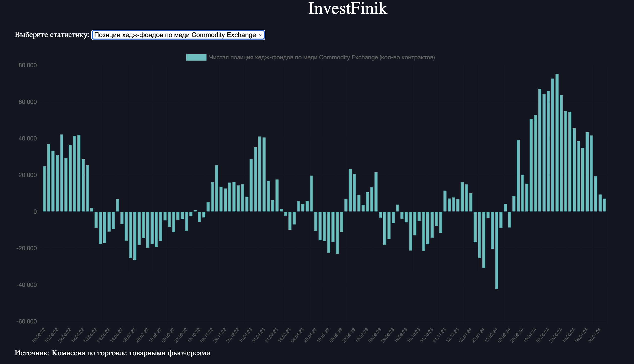The height and width of the screenshot is (364, 634).
Task: Click x-axis date label 21.11.23
Action: point(439,335)
